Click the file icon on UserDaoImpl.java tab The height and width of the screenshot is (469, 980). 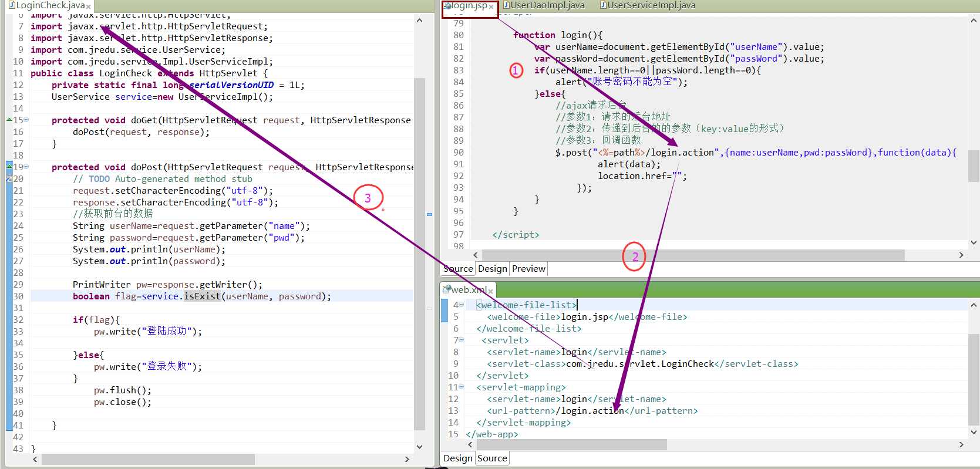coord(507,5)
